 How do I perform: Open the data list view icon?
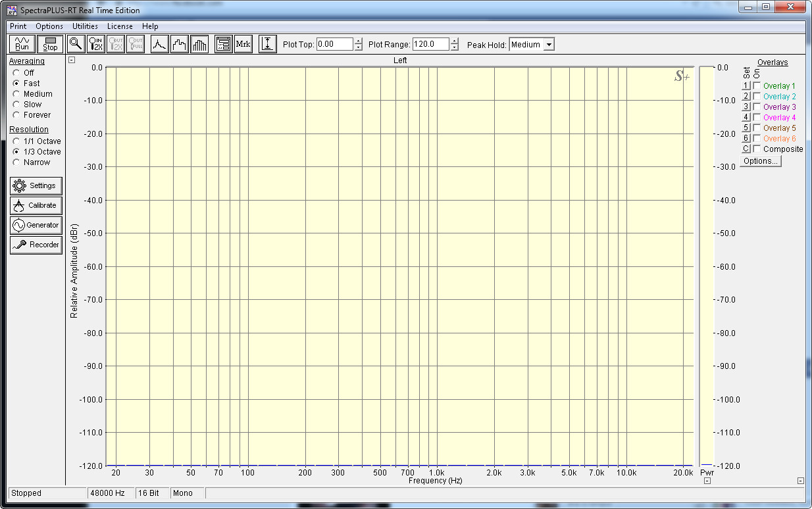pos(224,44)
